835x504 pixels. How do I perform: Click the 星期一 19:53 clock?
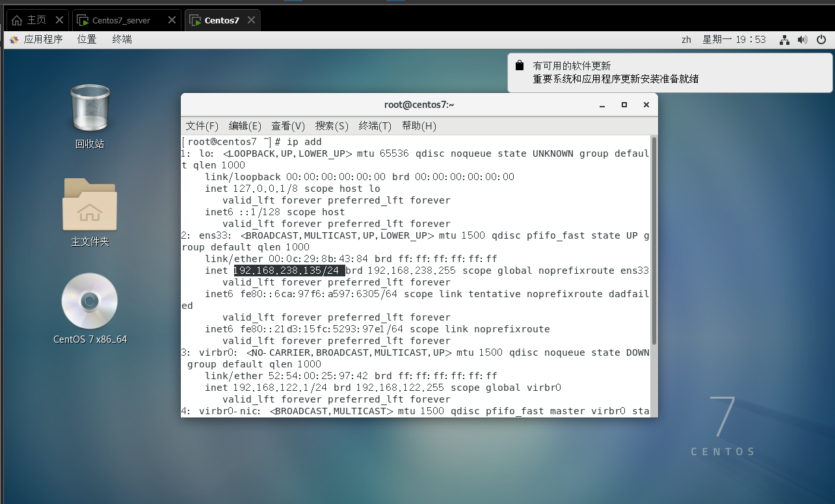[x=734, y=40]
